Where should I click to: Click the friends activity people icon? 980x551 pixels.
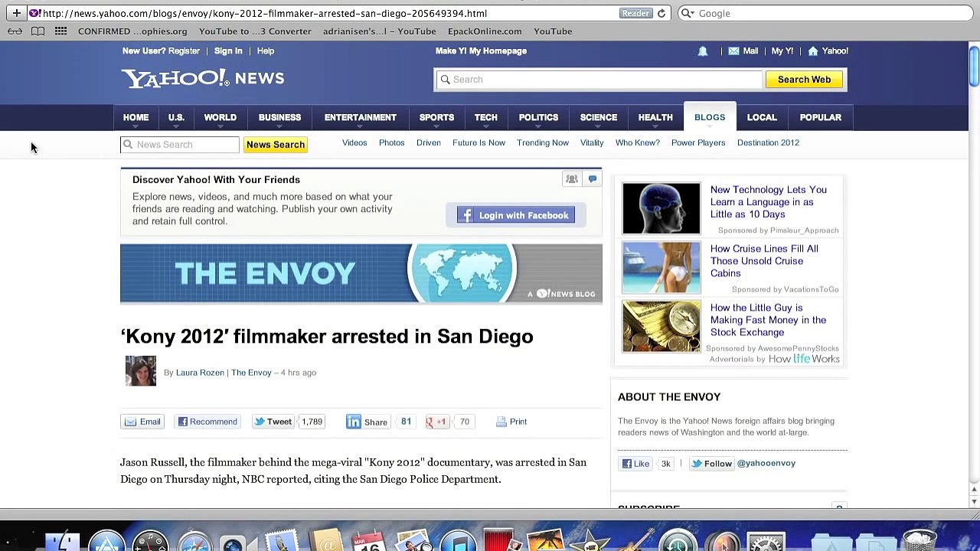(x=571, y=179)
